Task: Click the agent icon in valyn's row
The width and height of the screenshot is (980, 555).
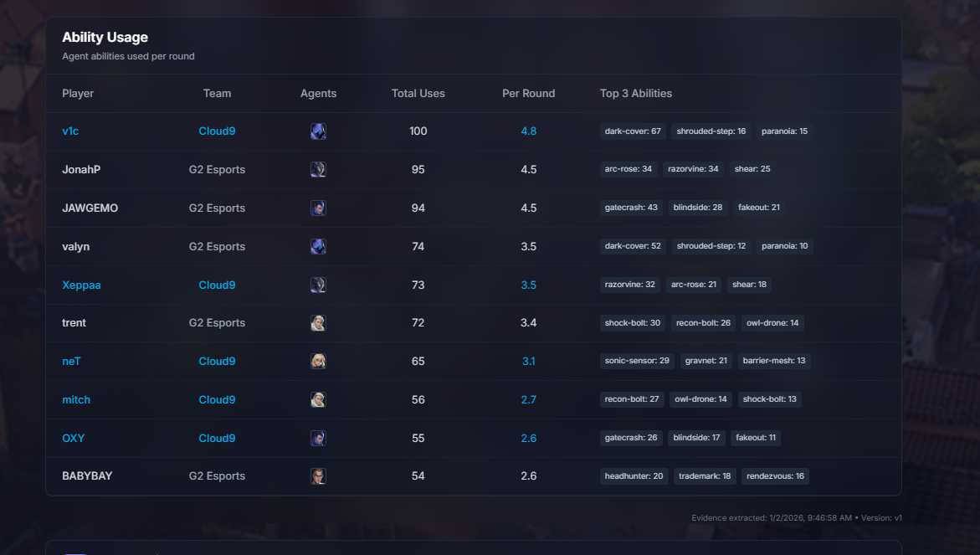Action: click(318, 246)
